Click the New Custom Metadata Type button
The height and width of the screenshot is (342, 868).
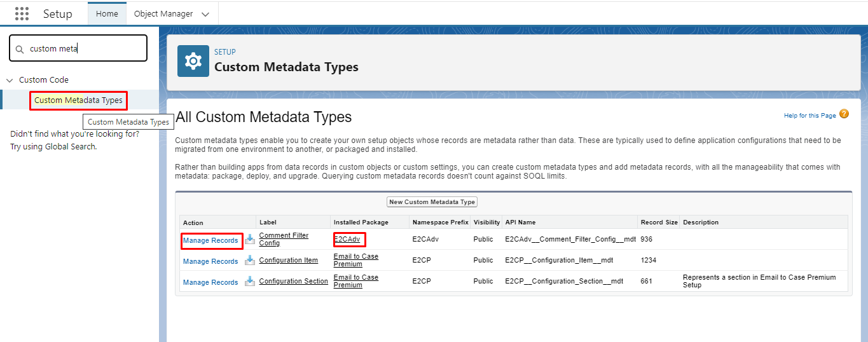tap(432, 202)
